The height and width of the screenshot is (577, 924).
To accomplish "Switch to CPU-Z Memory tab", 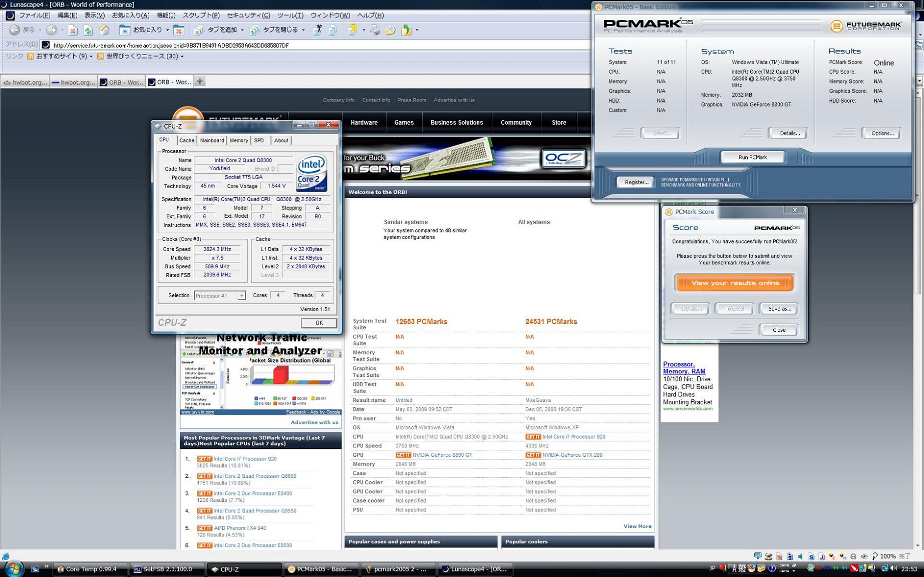I will tap(238, 141).
